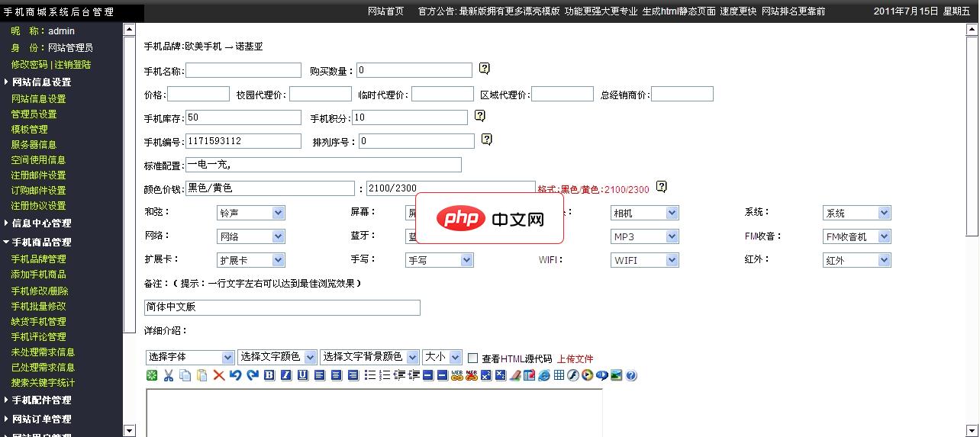Open the 手写 dropdown
Viewport: 980px width, 437px height.
point(440,260)
